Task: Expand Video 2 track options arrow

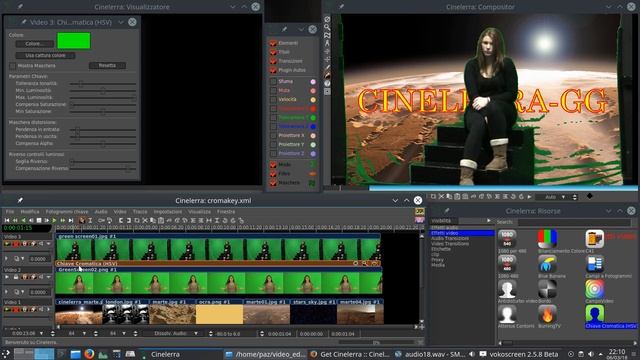Action: pyautogui.click(x=49, y=277)
